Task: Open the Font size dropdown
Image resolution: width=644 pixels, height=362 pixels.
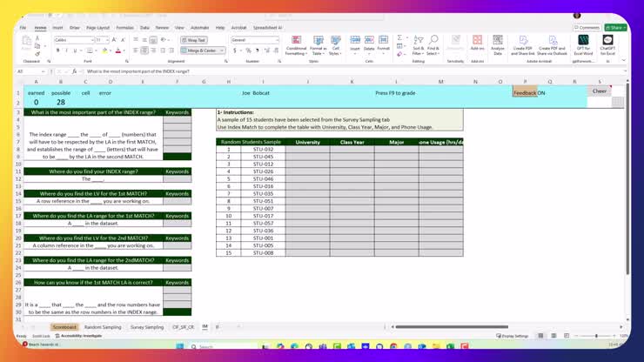Action: pos(107,40)
